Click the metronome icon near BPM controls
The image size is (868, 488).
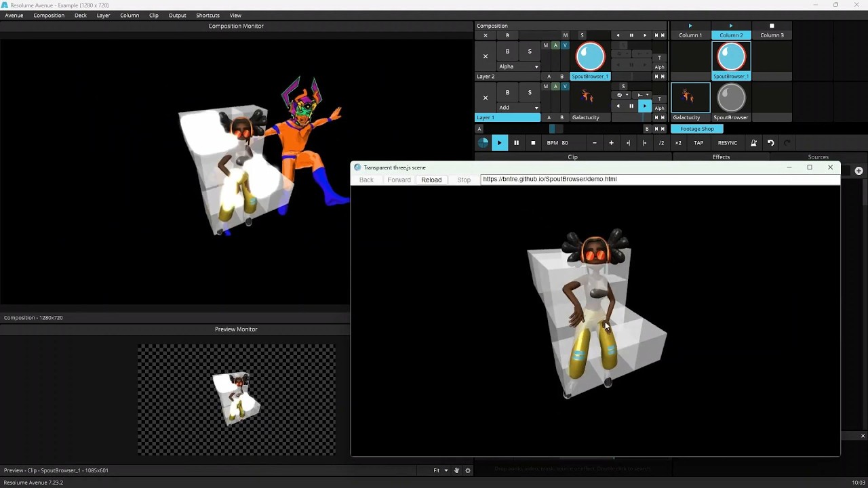coord(753,142)
